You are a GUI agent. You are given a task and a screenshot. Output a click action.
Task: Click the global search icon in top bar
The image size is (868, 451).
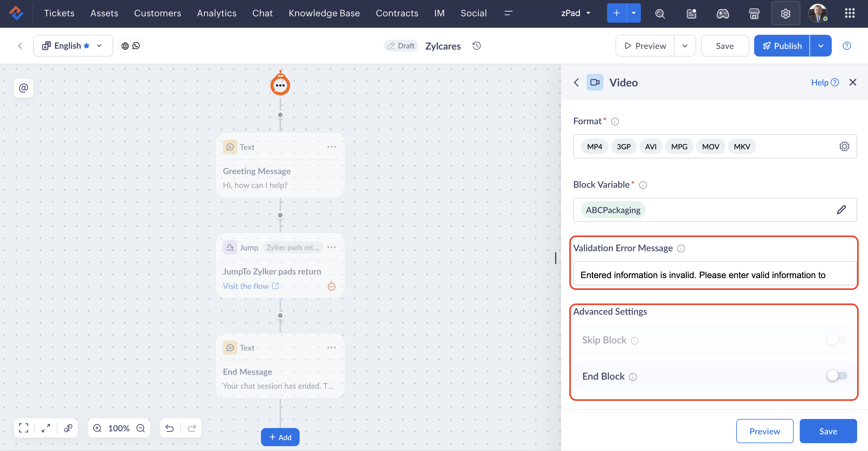pyautogui.click(x=659, y=14)
